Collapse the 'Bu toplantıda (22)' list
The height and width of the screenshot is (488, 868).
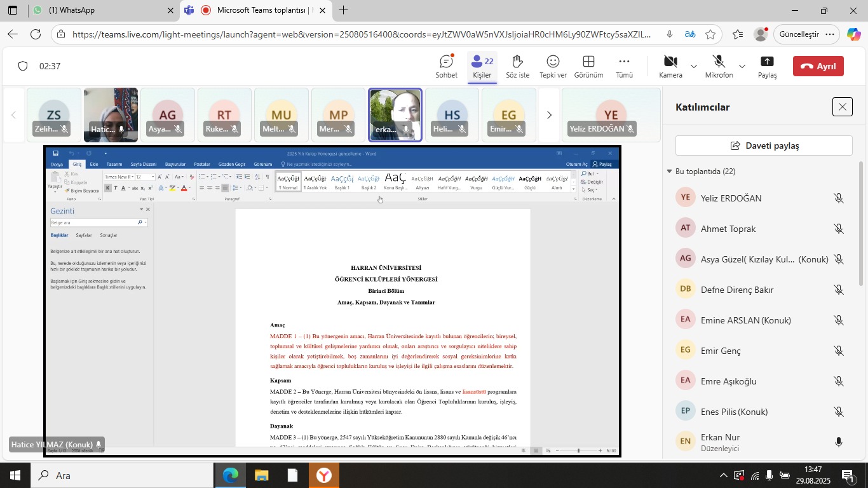coord(669,172)
